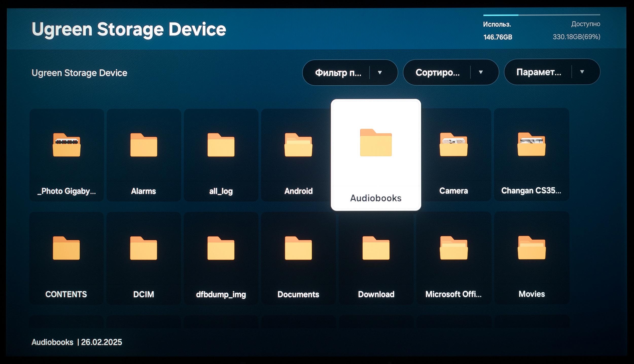Open the _Photo Gigaby... folder thumbnail
Image resolution: width=634 pixels, height=364 pixels.
(x=66, y=155)
